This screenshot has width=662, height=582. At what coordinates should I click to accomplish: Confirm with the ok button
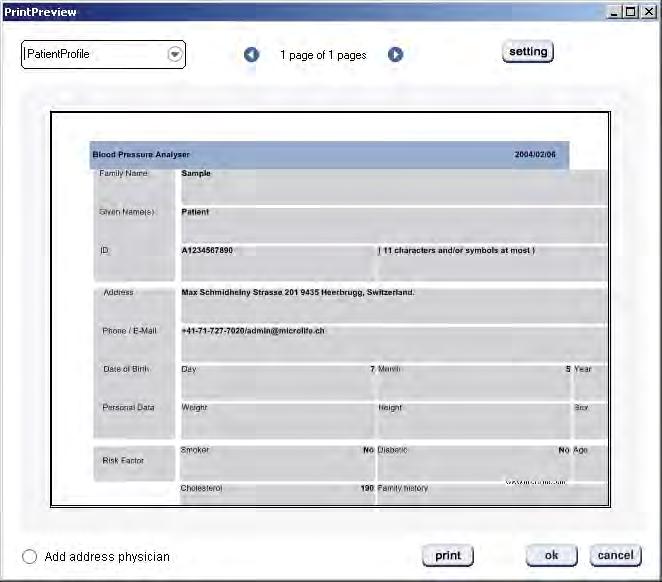[551, 555]
